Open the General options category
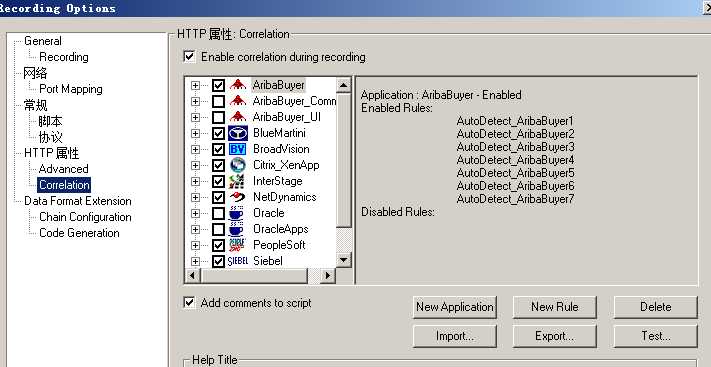 point(43,41)
